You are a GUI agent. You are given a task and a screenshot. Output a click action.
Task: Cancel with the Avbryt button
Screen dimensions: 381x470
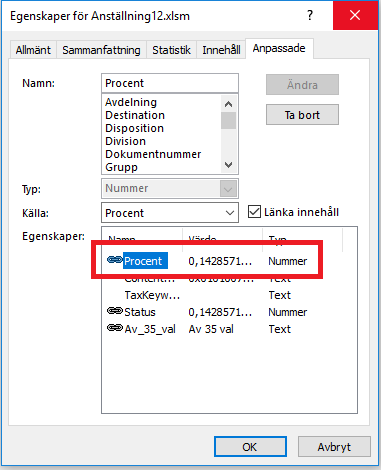point(334,447)
